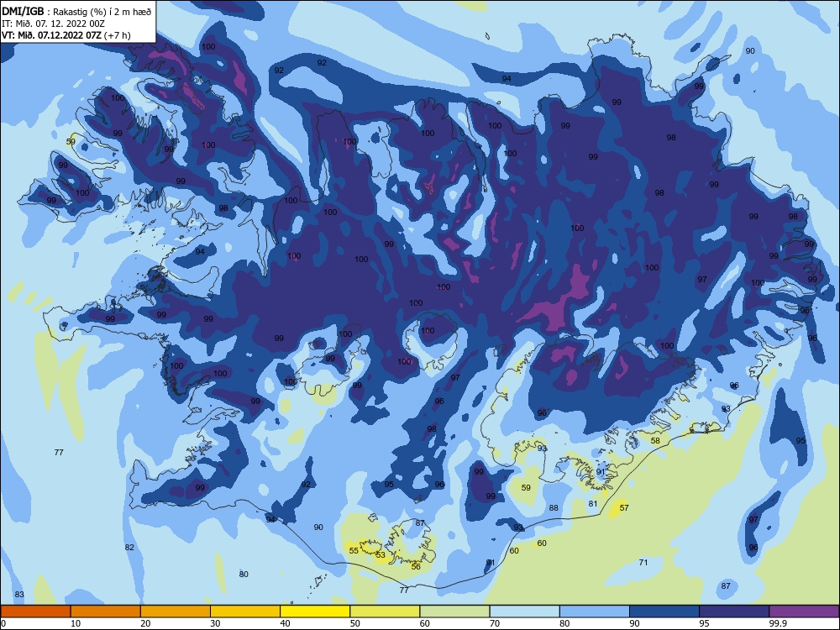Pick the purple legend swatch above 99.9
840x630 pixels.
tap(804, 612)
